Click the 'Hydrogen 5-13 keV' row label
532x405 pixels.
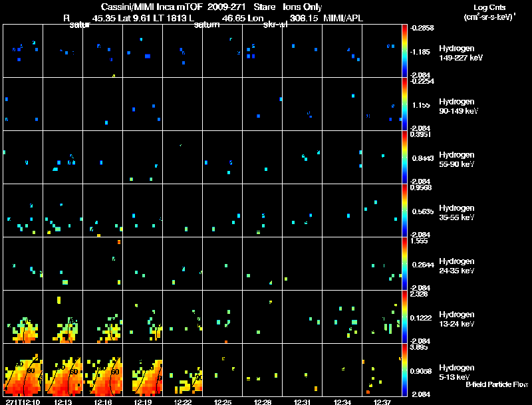[456, 372]
